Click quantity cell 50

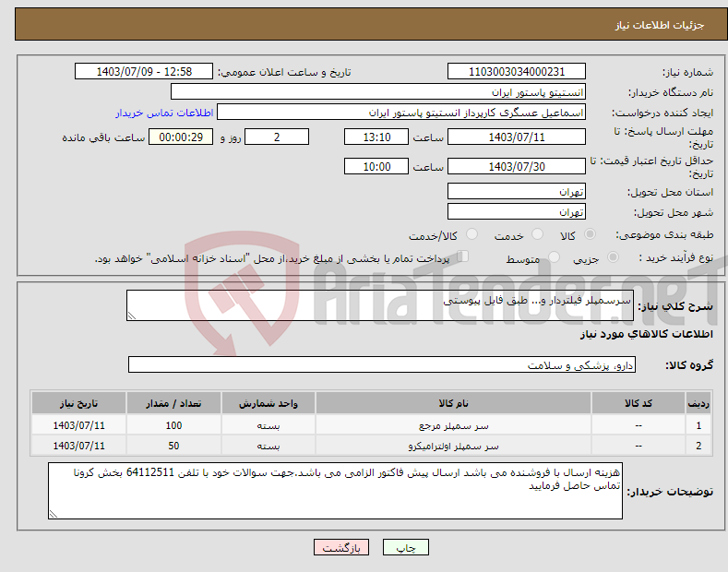tap(173, 446)
